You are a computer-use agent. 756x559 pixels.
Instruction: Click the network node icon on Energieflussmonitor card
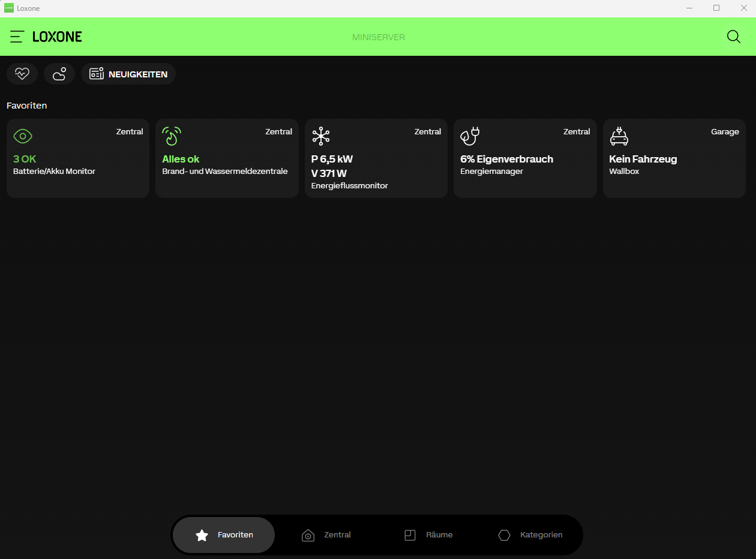pyautogui.click(x=321, y=136)
